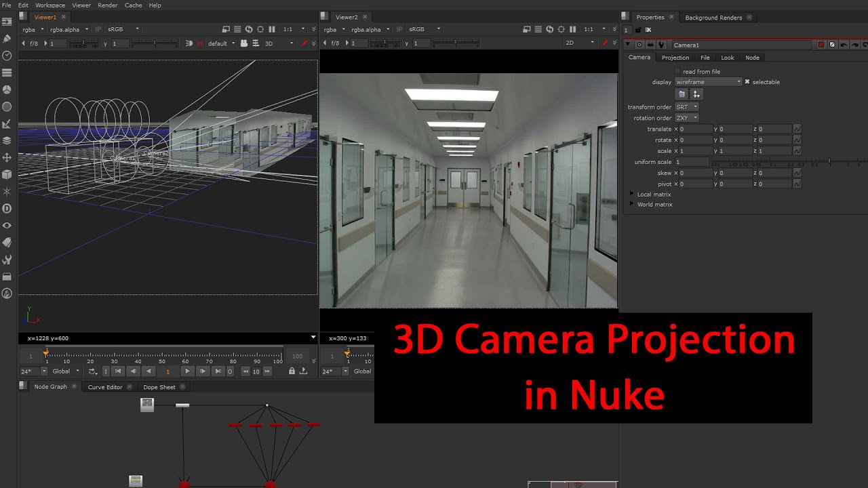The height and width of the screenshot is (488, 868).
Task: Open the rotation order ZXY dropdown
Action: click(x=687, y=118)
